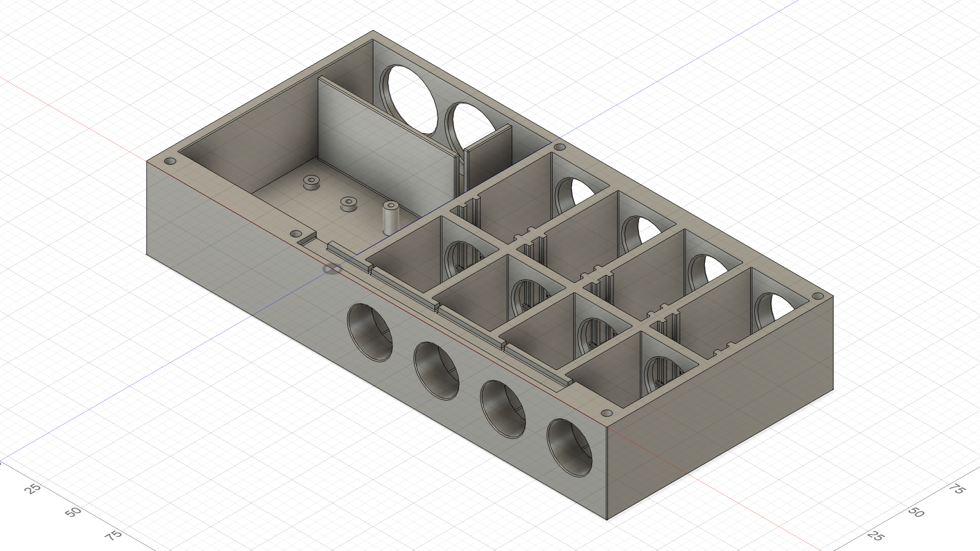Select third large hole from left on front wall
This screenshot has width=980, height=551.
pos(503,409)
